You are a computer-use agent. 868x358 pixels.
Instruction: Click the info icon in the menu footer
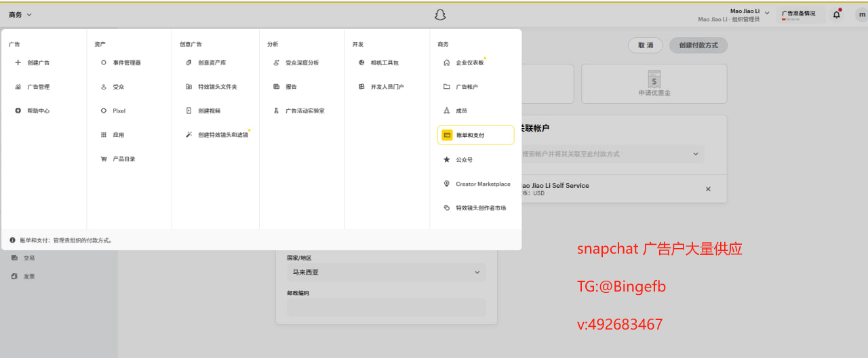pos(12,240)
